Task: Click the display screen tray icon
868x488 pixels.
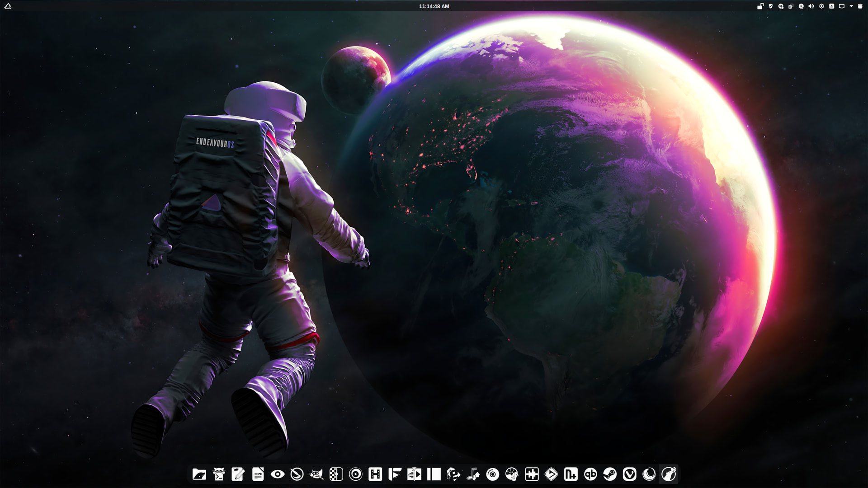Action: (x=842, y=6)
